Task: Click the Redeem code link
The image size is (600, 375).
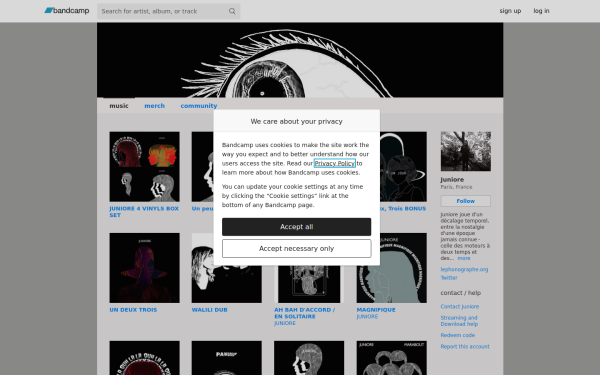Action: 458,335
